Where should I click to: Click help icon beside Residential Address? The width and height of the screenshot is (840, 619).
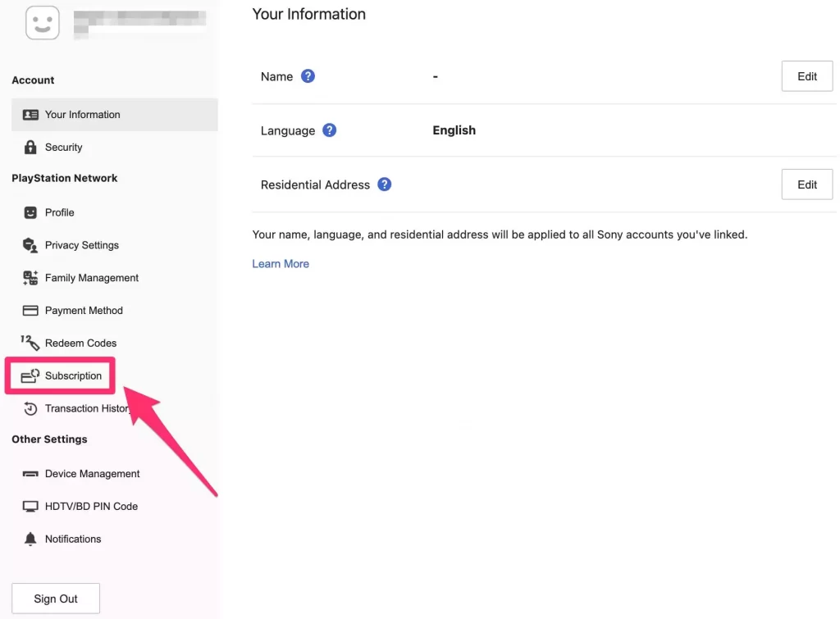[x=384, y=184]
